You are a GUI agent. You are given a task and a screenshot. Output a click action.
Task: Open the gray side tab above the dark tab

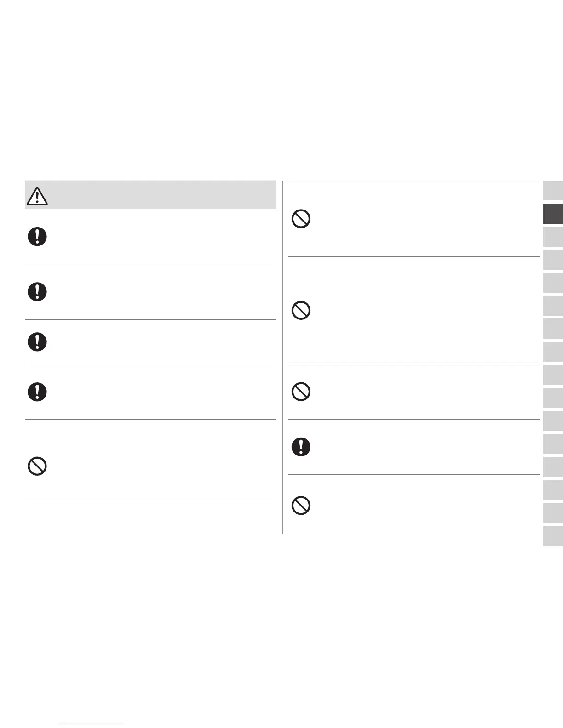pos(553,191)
